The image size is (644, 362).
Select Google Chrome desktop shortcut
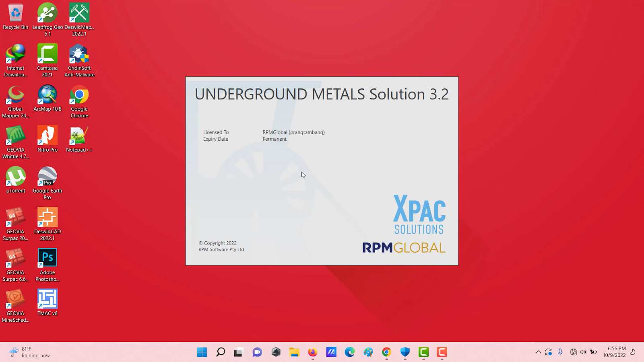click(x=79, y=101)
